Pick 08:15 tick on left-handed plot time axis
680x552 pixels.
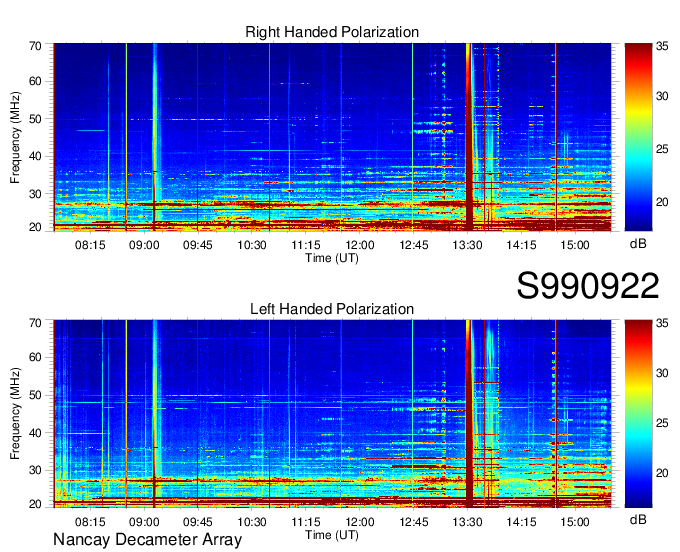90,522
